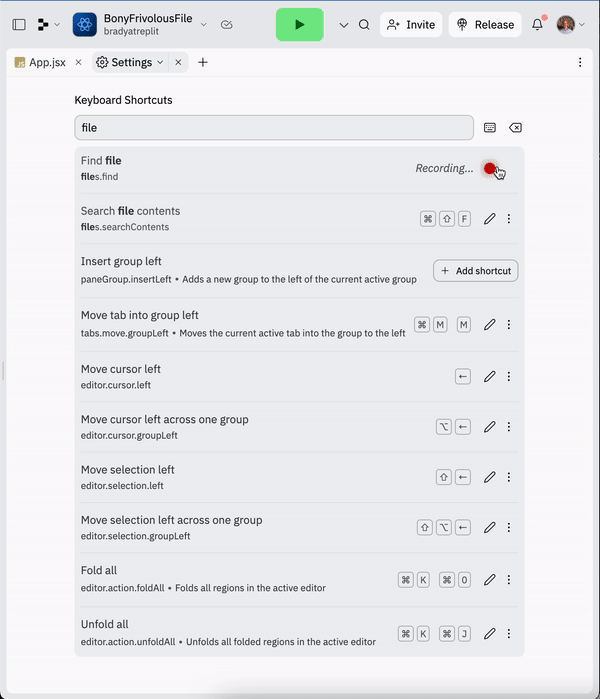Open more options for Move cursor left across one group
The image size is (600, 699).
[x=509, y=427]
